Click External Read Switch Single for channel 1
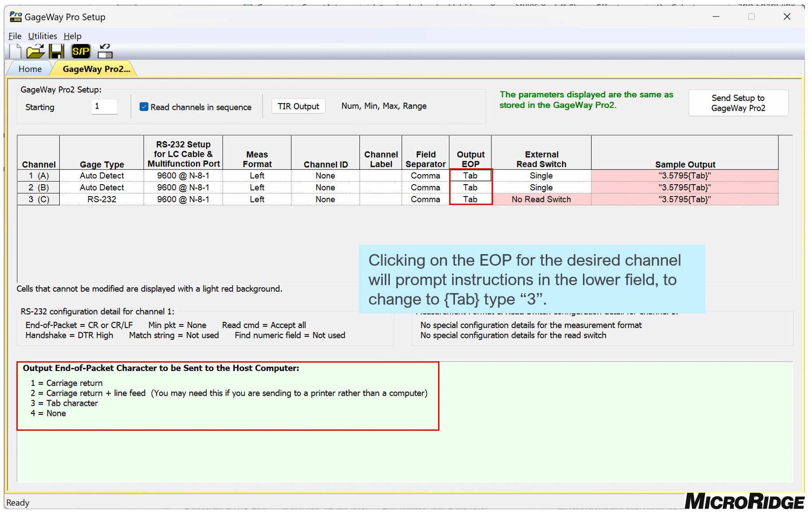This screenshot has height=514, width=812. [x=541, y=175]
